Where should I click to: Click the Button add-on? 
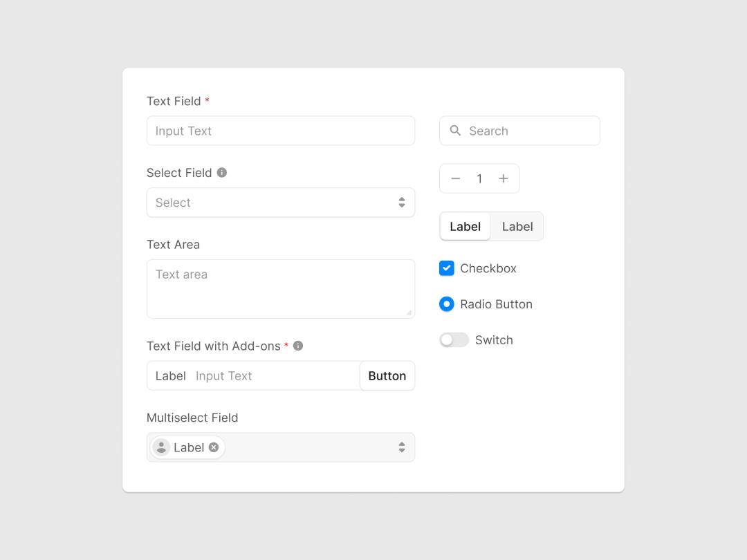387,375
